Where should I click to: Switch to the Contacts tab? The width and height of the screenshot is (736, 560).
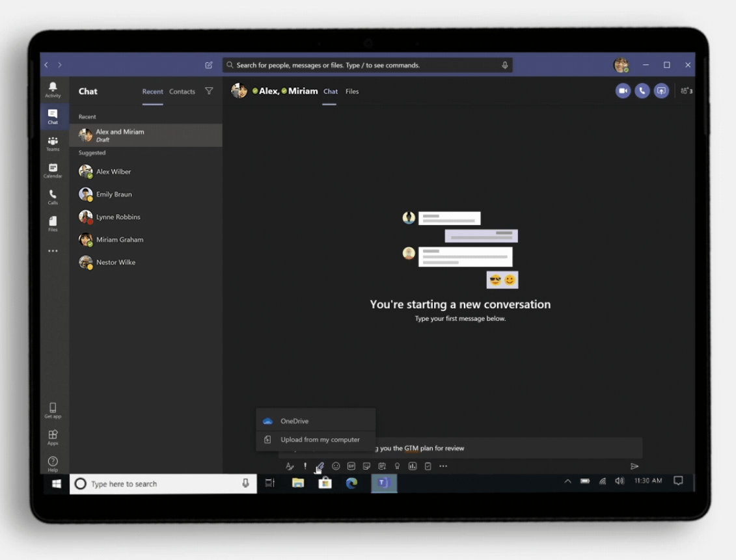pyautogui.click(x=182, y=92)
